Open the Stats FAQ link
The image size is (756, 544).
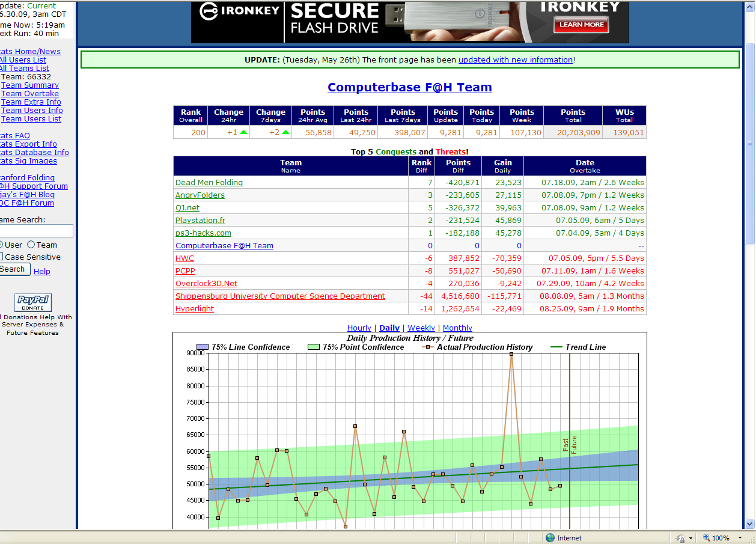point(15,136)
